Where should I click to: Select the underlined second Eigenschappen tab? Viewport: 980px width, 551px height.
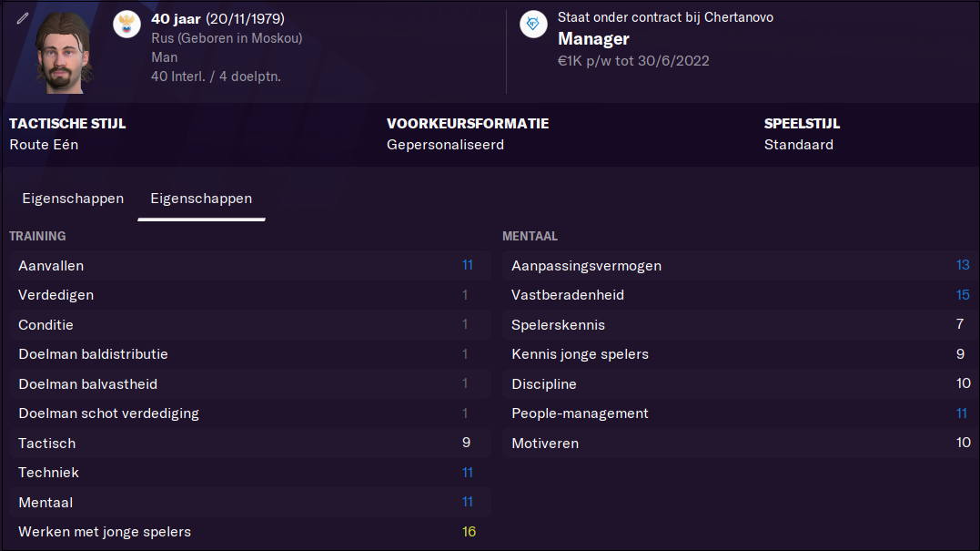[201, 199]
